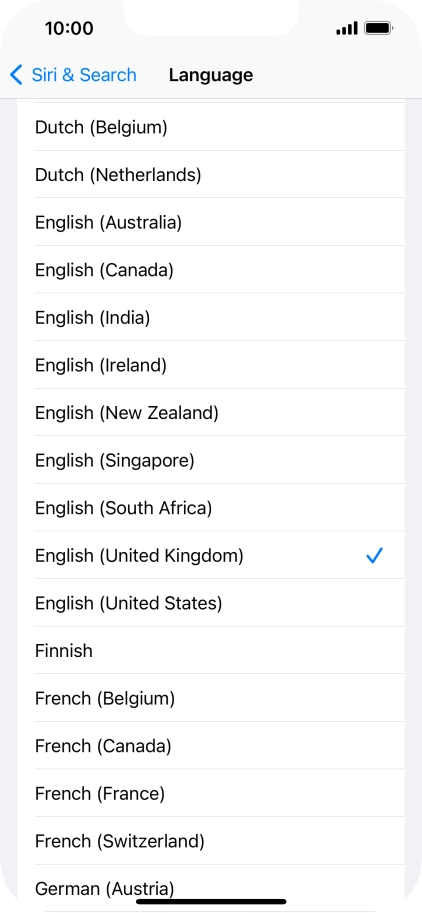The image size is (422, 913).
Task: Choose French (Canada)
Action: [211, 746]
